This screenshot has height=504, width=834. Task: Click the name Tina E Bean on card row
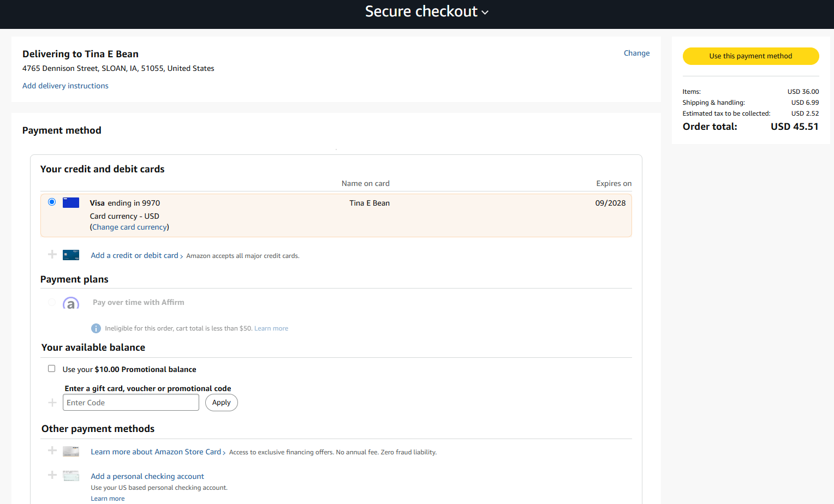click(x=370, y=203)
